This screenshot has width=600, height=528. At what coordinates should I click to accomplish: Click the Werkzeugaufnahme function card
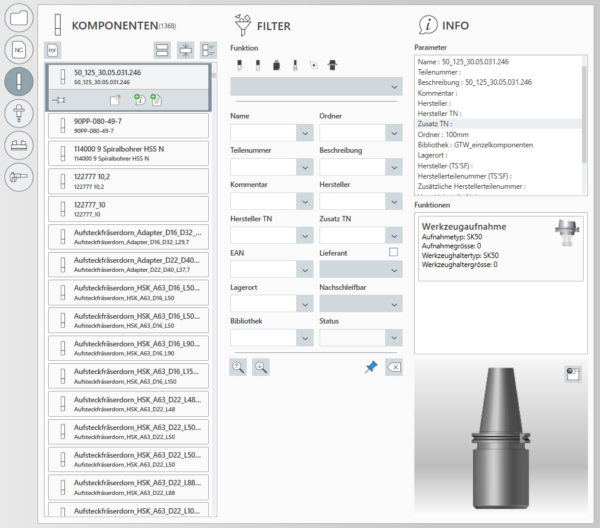[501, 249]
